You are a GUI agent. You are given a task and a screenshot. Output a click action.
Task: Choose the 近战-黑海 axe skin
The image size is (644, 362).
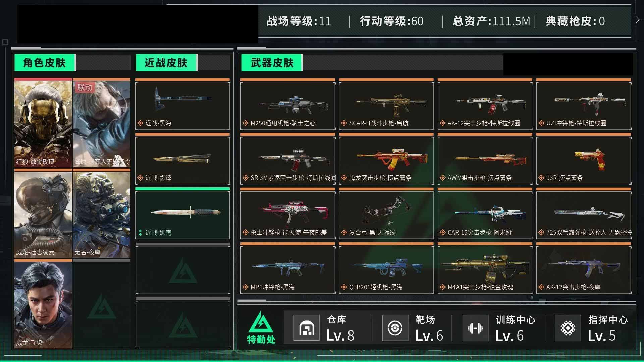click(x=183, y=106)
